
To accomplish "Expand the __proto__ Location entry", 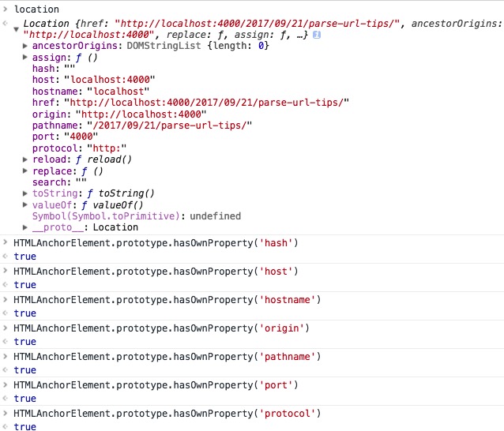I will [25, 227].
